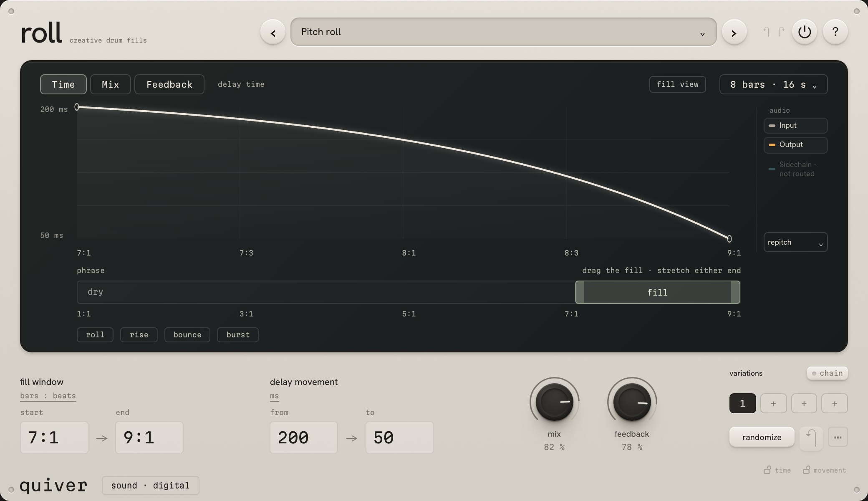
Task: Apply the burst shape preset
Action: [238, 335]
